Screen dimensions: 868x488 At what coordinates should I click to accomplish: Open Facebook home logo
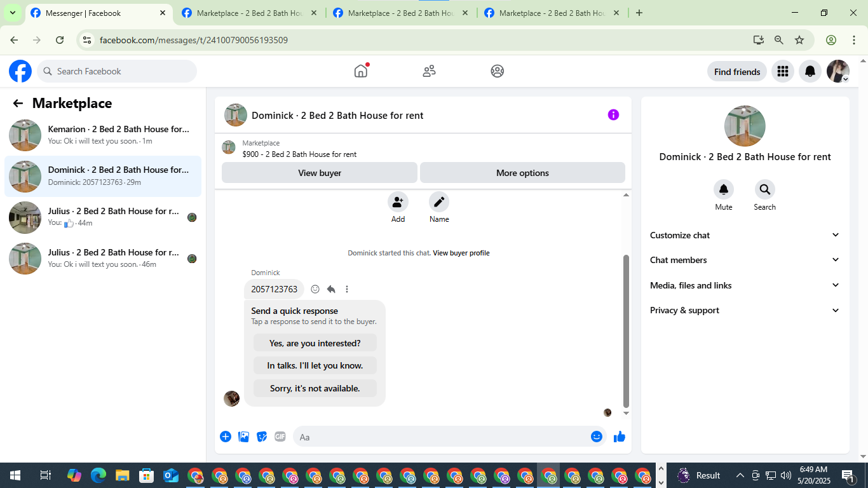point(20,71)
